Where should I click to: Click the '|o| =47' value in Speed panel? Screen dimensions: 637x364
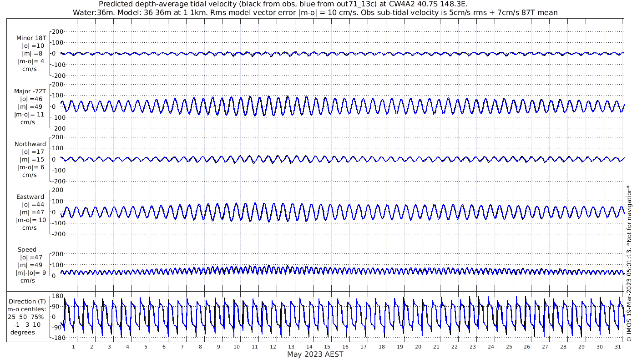tap(31, 258)
